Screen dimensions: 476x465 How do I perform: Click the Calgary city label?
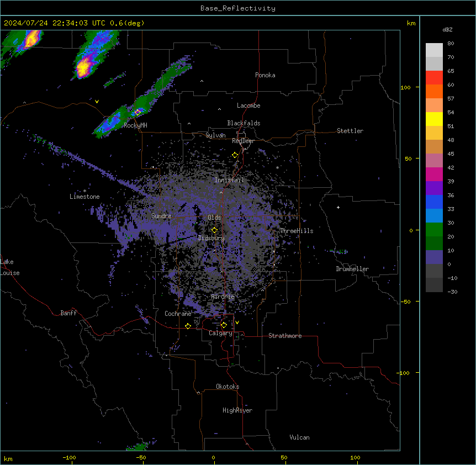220,333
